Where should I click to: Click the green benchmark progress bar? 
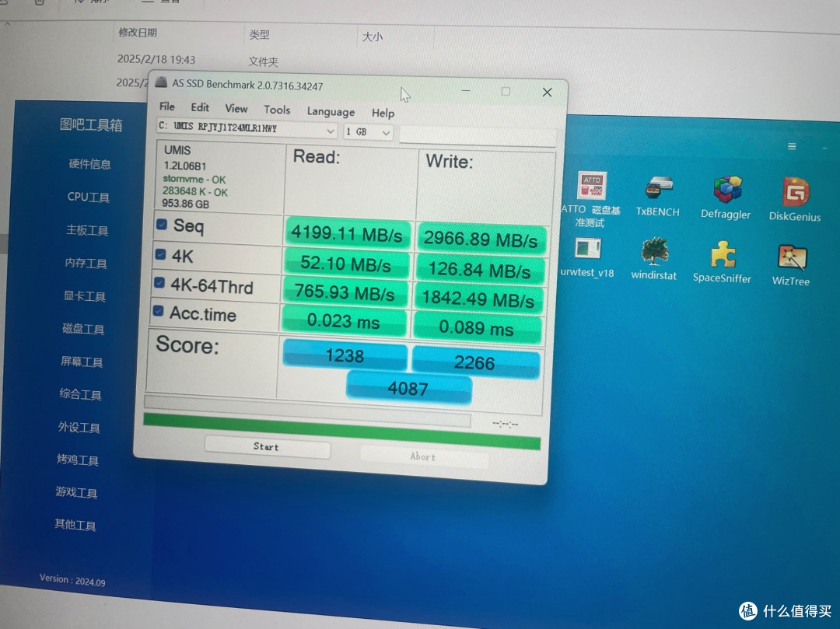click(x=341, y=431)
